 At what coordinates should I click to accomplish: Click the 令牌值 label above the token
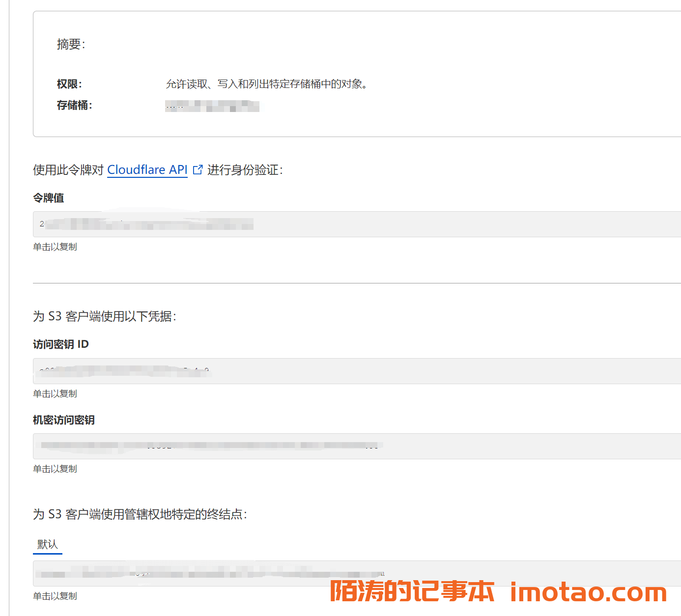click(48, 198)
